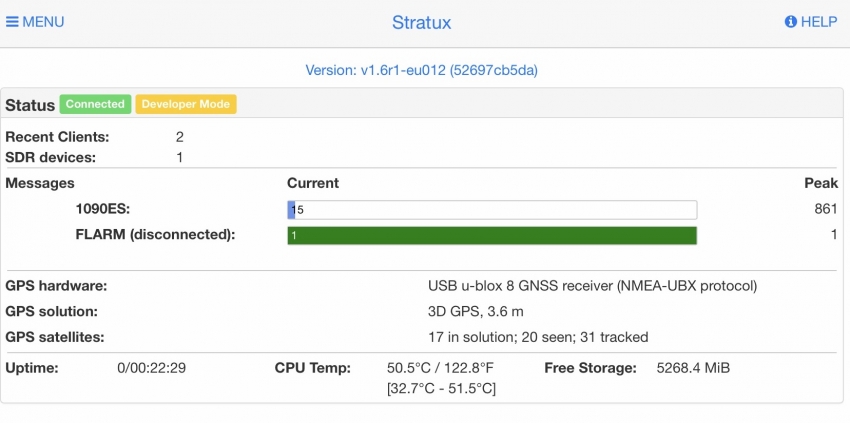The image size is (850, 423).
Task: Click the Stratux title link
Action: [421, 23]
